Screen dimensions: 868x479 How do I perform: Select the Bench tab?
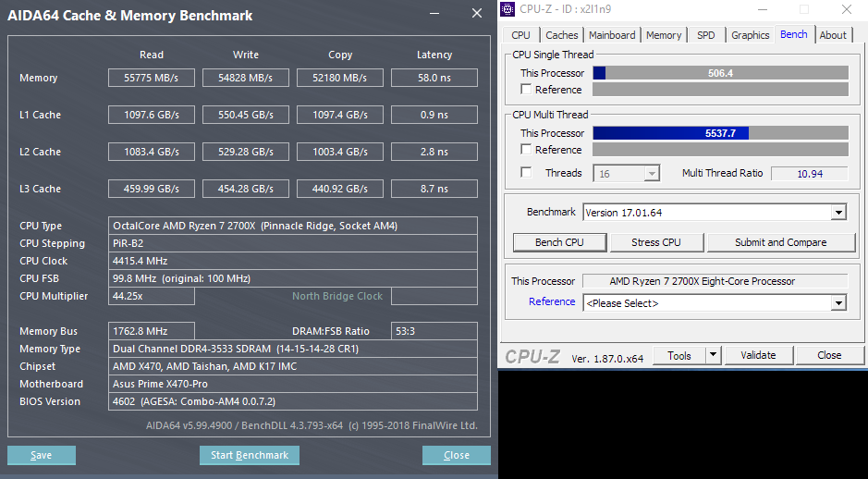click(794, 34)
